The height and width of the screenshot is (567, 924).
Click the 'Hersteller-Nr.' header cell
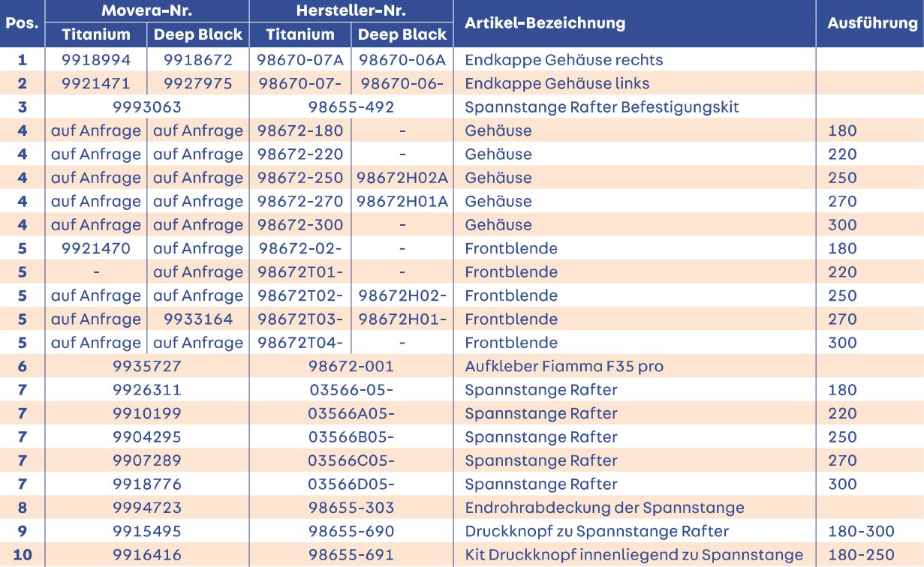tap(351, 11)
